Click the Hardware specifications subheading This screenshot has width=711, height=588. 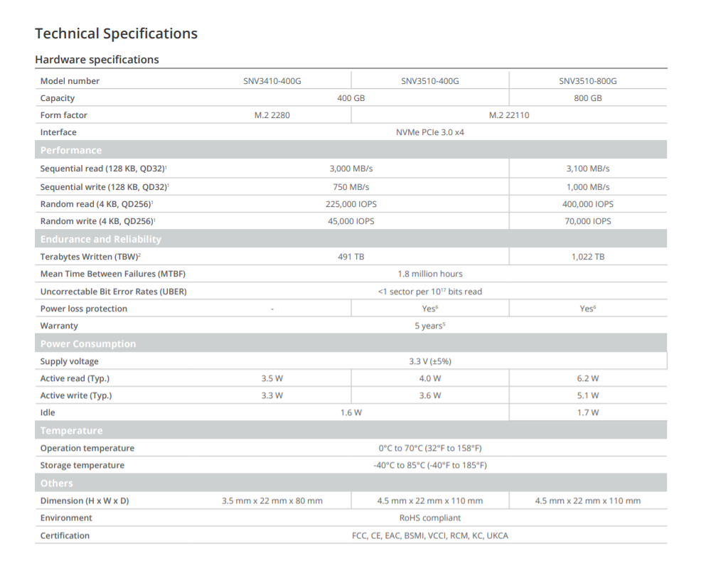[97, 60]
